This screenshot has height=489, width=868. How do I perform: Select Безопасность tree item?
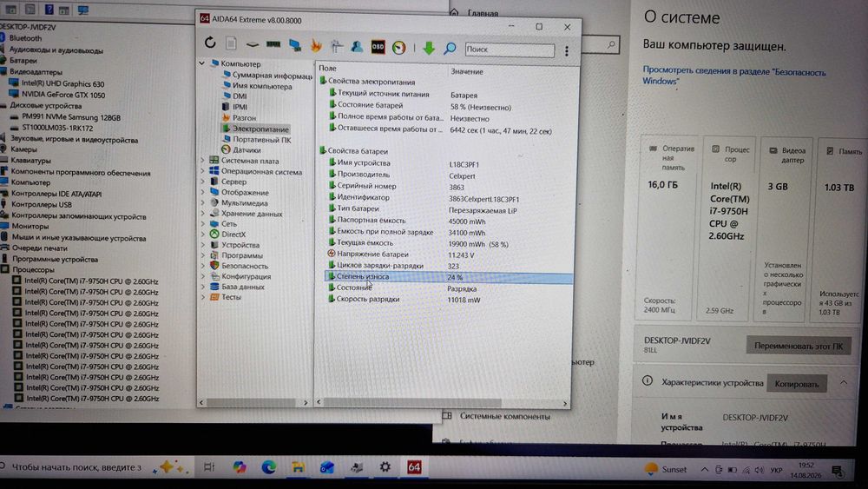click(240, 266)
